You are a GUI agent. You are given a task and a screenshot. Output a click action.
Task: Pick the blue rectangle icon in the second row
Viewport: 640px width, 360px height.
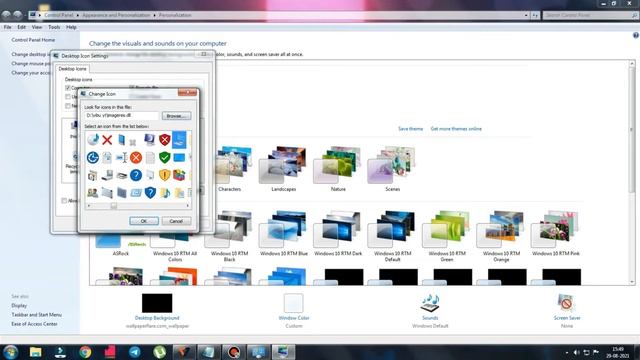(x=179, y=158)
